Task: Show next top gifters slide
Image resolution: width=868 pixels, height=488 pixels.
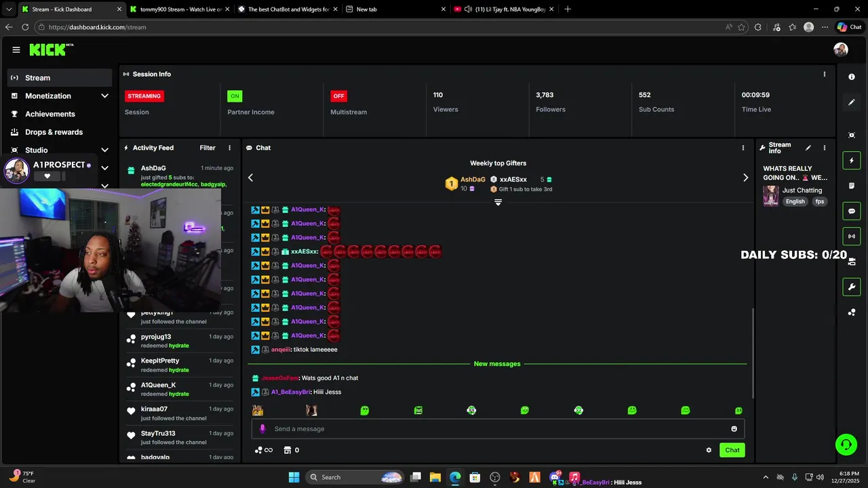Action: tap(745, 178)
